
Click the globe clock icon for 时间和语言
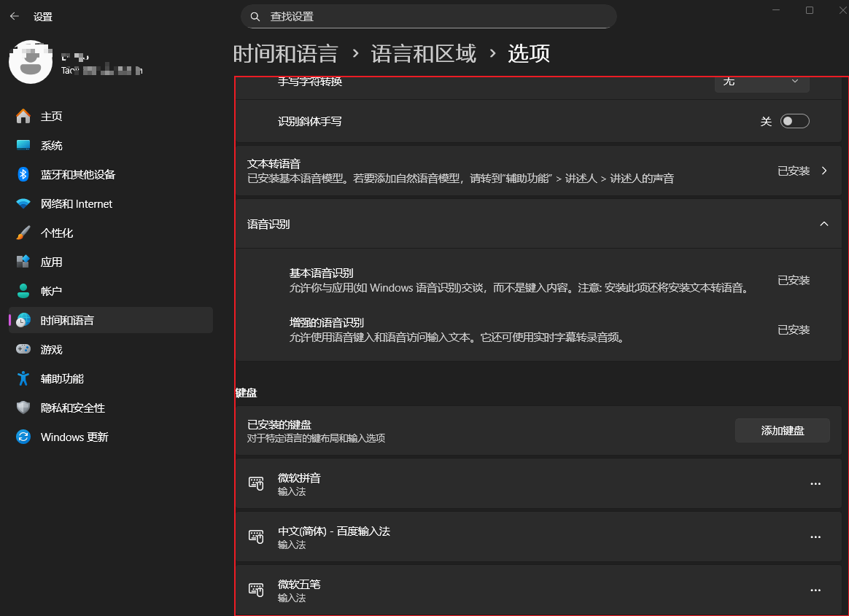click(x=23, y=321)
